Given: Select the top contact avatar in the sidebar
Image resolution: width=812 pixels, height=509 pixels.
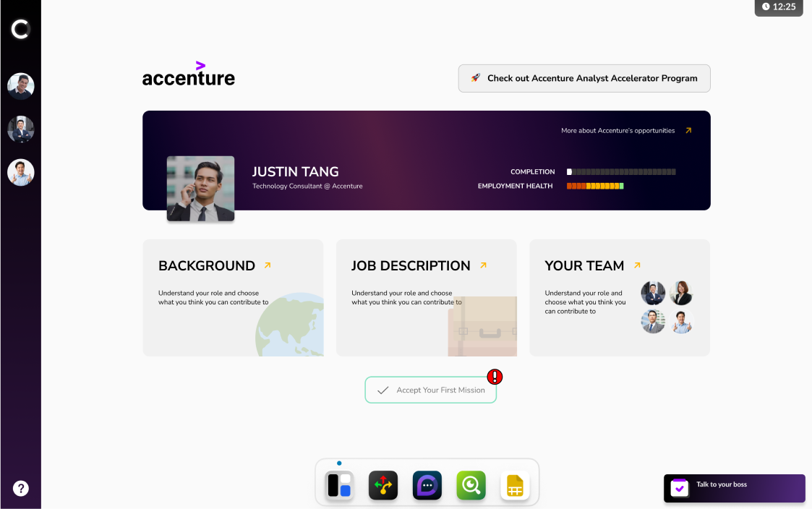Looking at the screenshot, I should 20,85.
